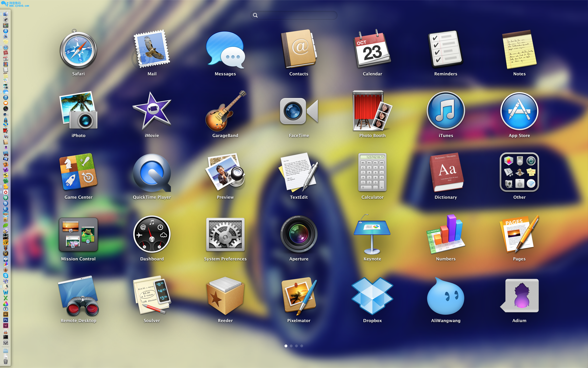Expand the Other apps folder
588x368 pixels.
pos(519,172)
